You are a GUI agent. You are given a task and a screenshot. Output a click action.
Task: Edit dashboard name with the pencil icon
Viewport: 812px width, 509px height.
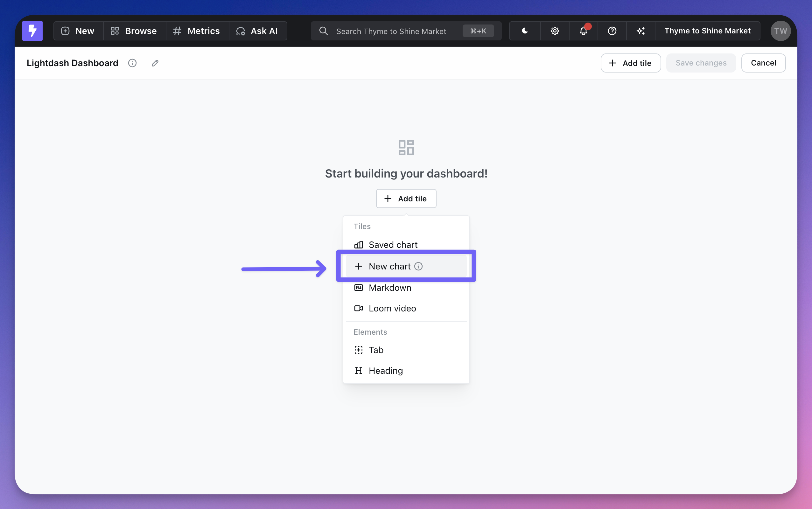click(155, 63)
